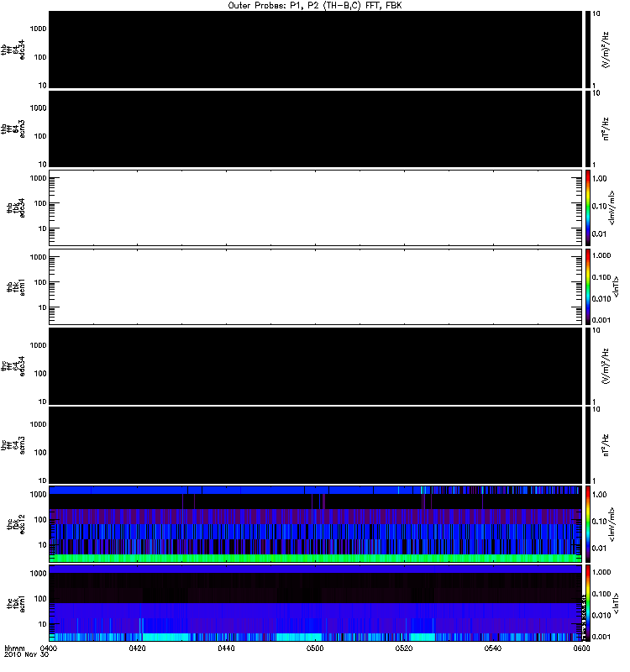This screenshot has width=630, height=672.
Task: Click the rainbow color bar of thb fbk scm1
Action: click(588, 286)
